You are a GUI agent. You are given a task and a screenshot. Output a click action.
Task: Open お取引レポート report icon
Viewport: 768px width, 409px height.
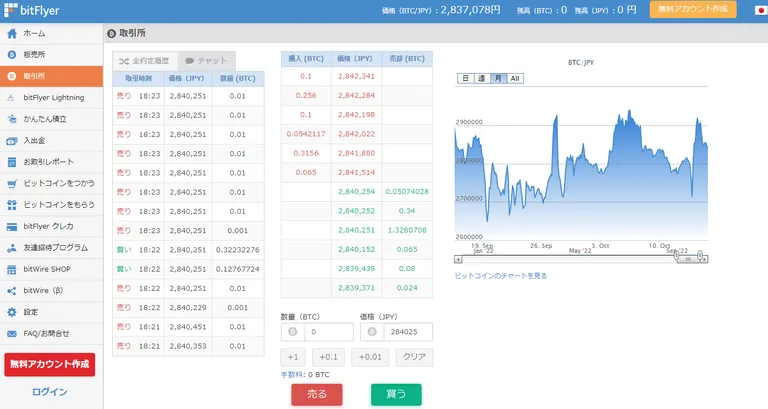tap(12, 162)
